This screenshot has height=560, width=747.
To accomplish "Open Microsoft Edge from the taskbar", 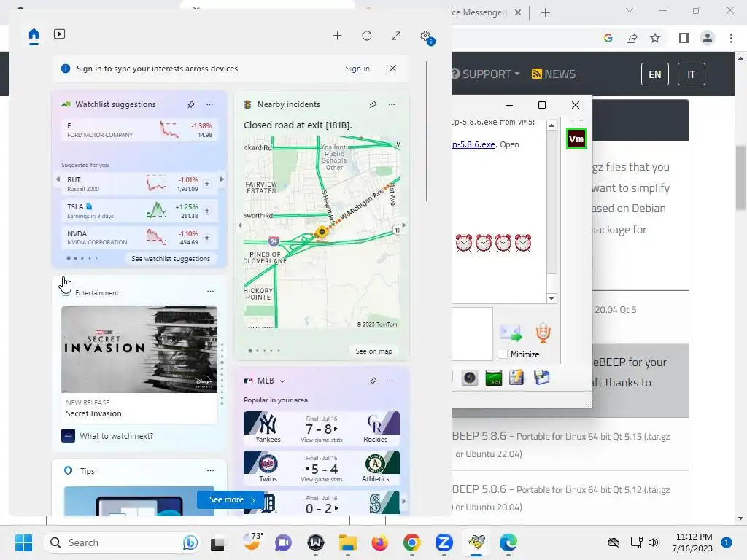I will click(x=508, y=542).
